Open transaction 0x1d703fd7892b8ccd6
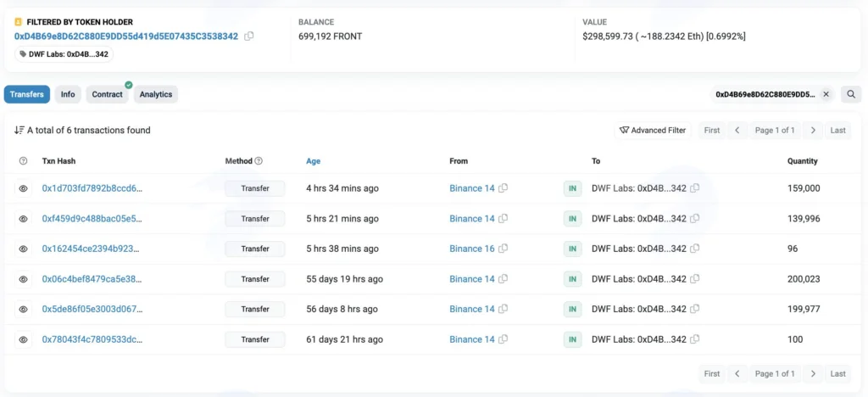The image size is (868, 397). 92,188
